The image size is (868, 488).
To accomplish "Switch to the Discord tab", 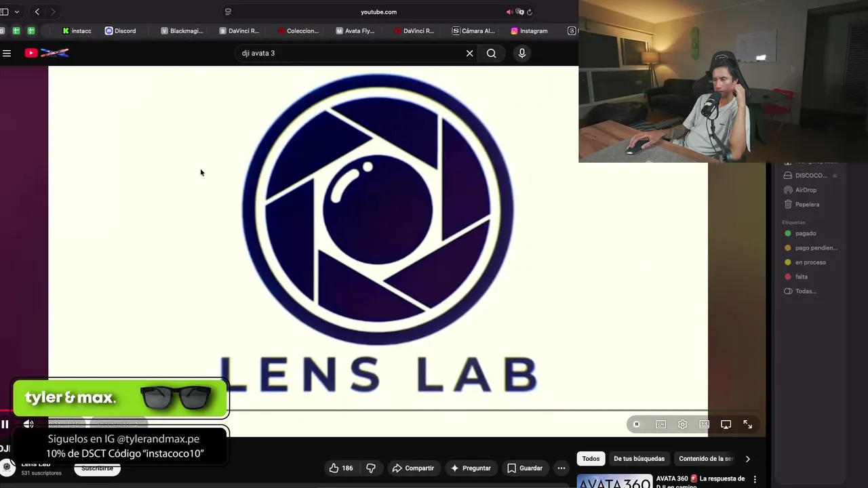I will pos(121,30).
